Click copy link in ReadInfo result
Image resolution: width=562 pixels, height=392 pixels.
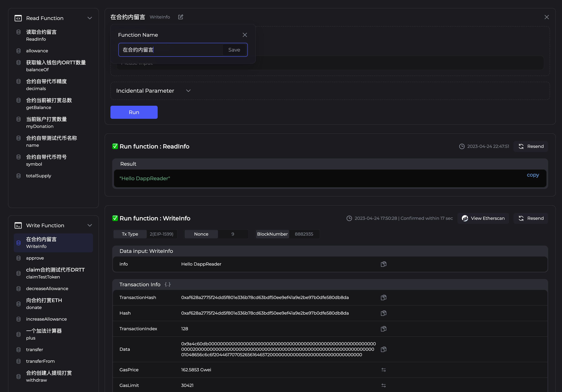coord(533,175)
